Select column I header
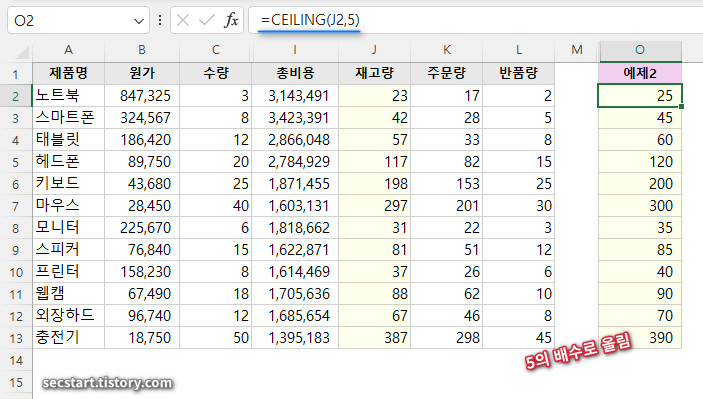The height and width of the screenshot is (399, 703). [295, 50]
